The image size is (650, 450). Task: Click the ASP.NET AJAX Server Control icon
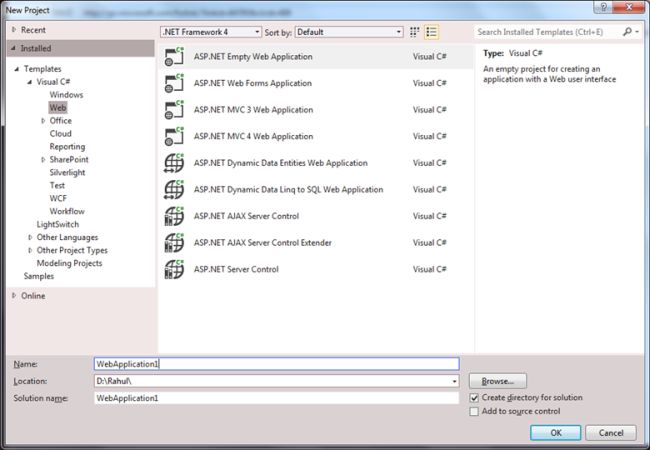pyautogui.click(x=174, y=216)
